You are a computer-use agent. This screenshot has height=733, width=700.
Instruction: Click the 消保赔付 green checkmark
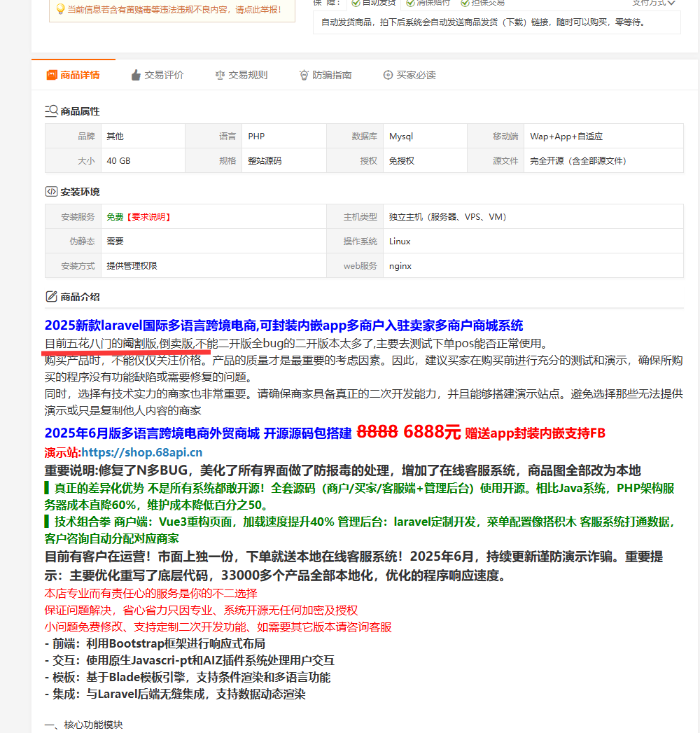pos(410,4)
